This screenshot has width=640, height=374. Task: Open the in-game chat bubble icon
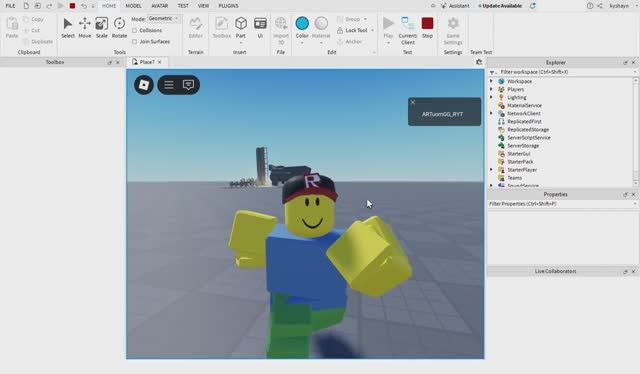click(188, 85)
